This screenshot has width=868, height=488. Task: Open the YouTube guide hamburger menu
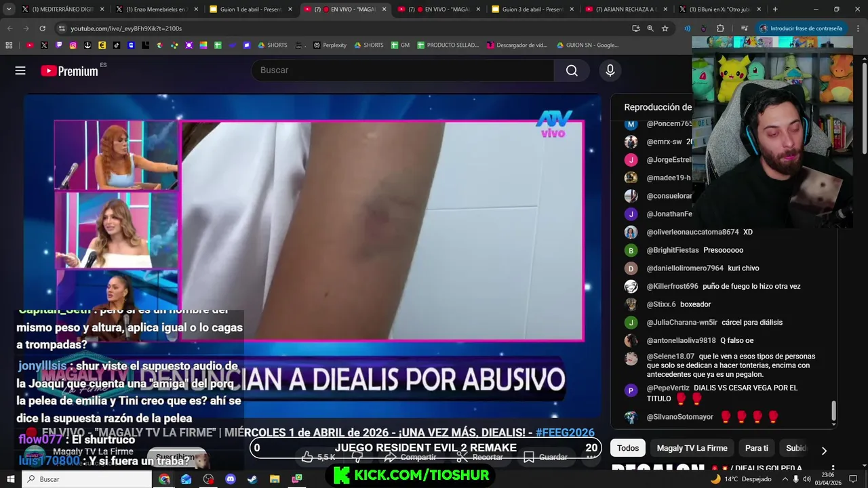click(20, 70)
